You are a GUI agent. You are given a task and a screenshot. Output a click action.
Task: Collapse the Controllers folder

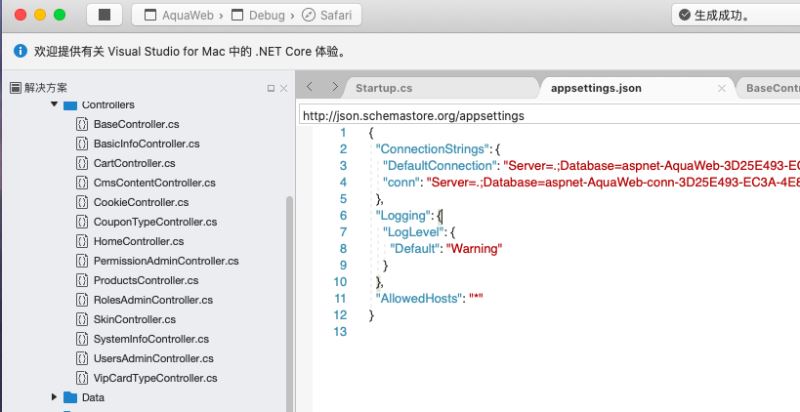tap(54, 104)
